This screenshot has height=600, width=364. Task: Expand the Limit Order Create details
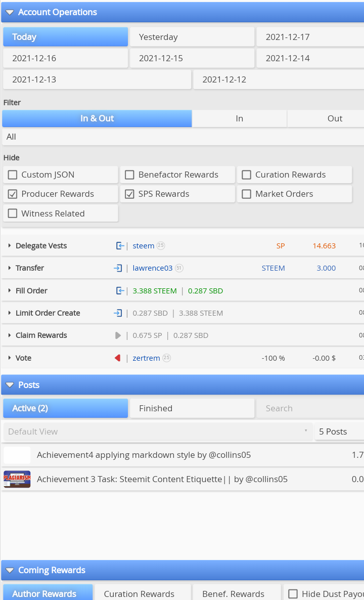(x=10, y=313)
